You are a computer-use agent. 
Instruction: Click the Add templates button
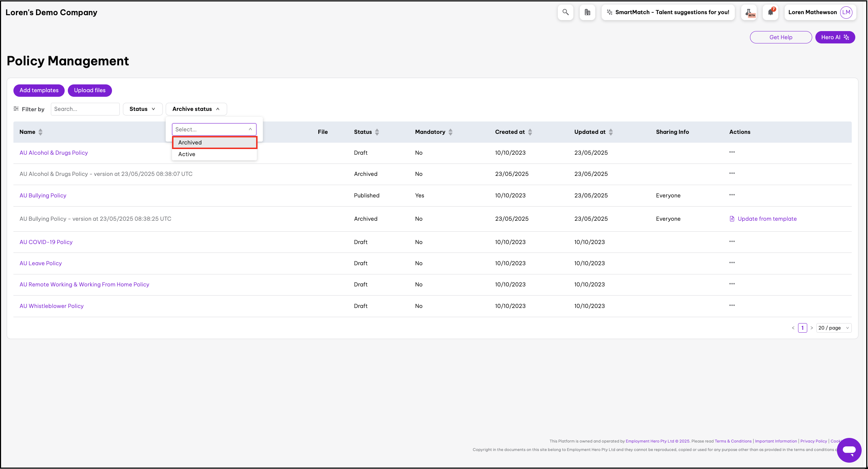tap(39, 90)
